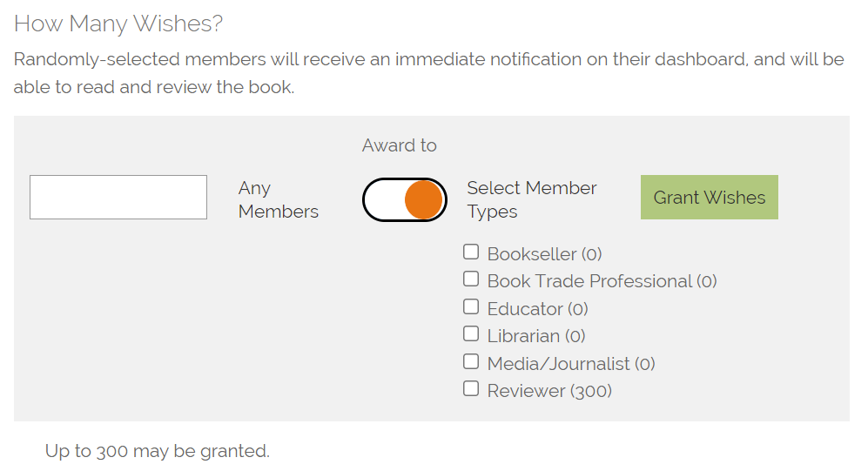Click the Book Trade Professional (0) text
The image size is (868, 471).
tap(602, 281)
